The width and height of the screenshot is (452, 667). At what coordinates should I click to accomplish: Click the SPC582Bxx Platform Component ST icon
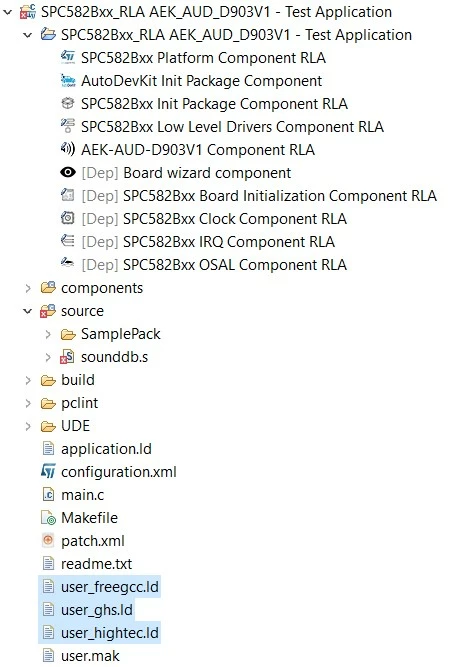[x=68, y=57]
